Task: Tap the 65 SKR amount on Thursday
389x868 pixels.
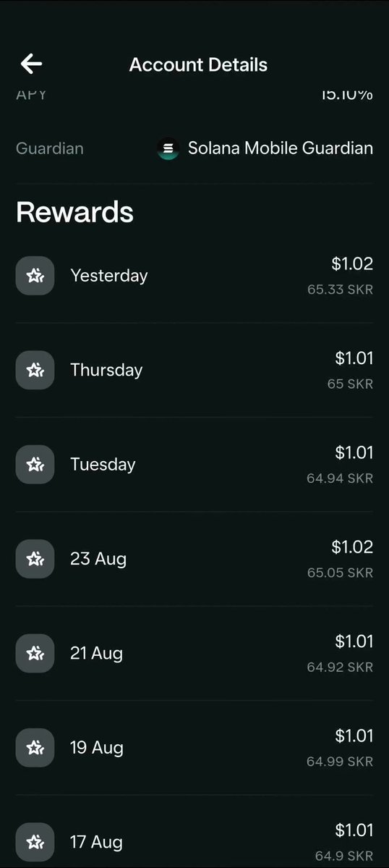Action: tap(350, 384)
